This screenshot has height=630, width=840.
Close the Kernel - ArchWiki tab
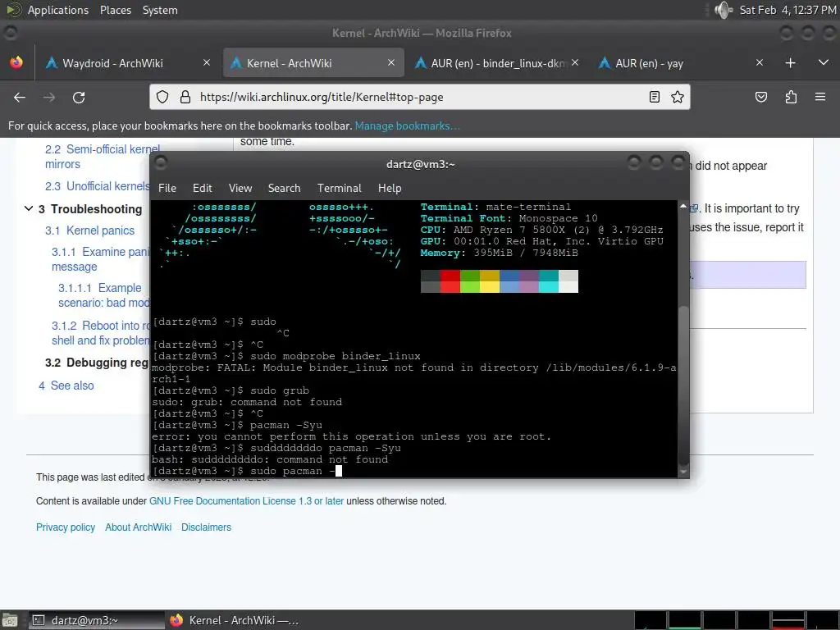click(x=391, y=62)
